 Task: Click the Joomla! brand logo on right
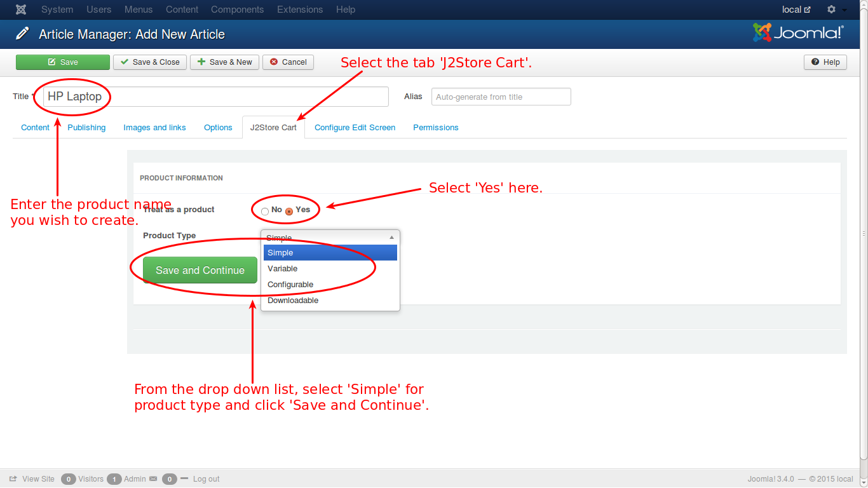tap(798, 33)
